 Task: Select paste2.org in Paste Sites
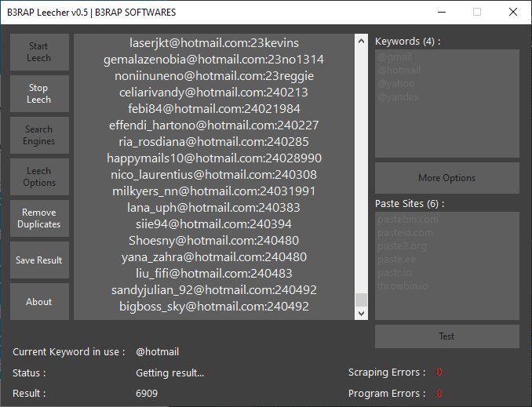(x=402, y=246)
